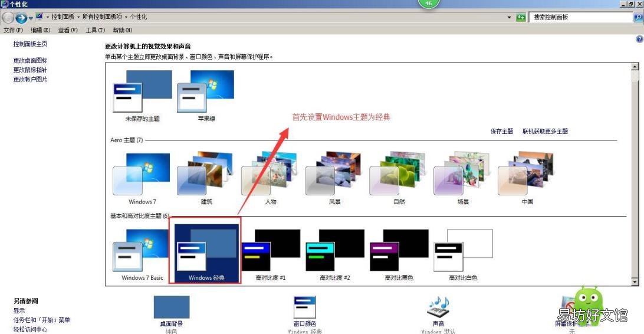Click the 保存主题 link
Image resolution: width=644 pixels, height=334 pixels.
[x=502, y=131]
